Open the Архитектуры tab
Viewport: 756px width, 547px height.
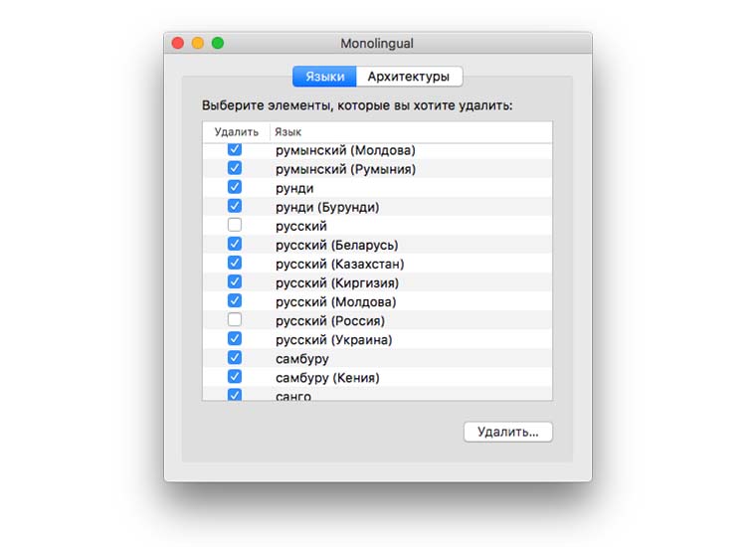[408, 77]
